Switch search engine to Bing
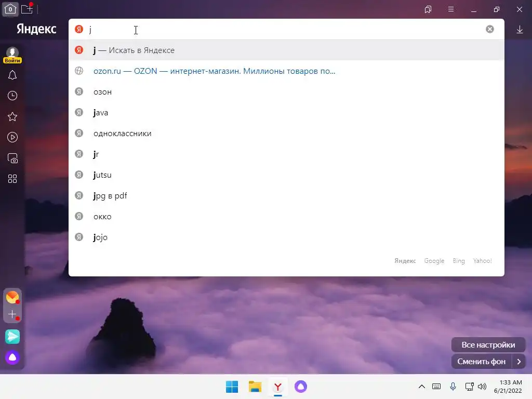The width and height of the screenshot is (532, 399). [458, 261]
